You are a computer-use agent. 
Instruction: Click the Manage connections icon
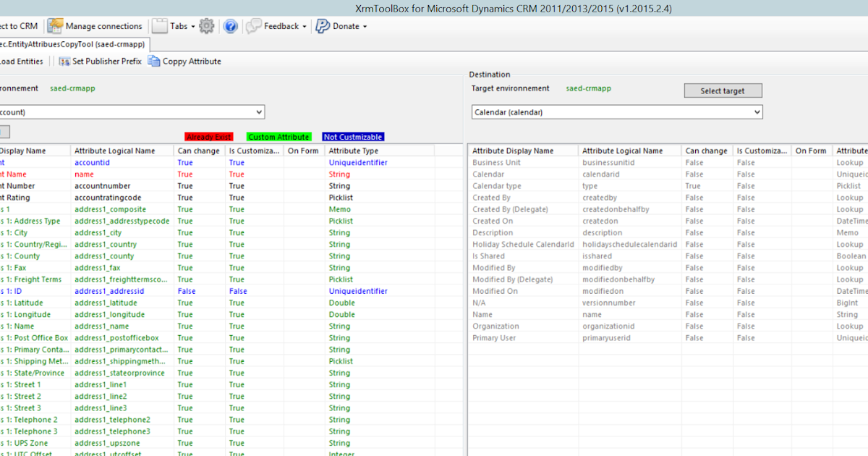tap(55, 25)
